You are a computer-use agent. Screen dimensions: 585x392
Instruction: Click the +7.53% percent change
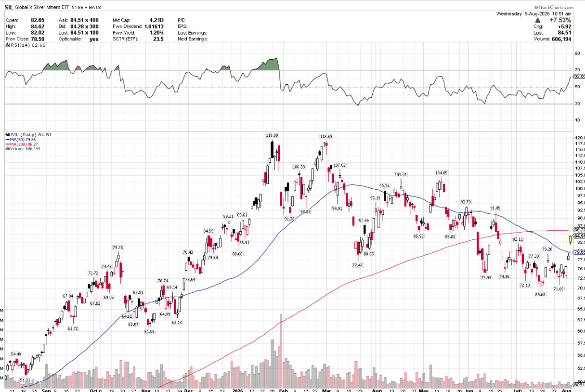point(560,20)
